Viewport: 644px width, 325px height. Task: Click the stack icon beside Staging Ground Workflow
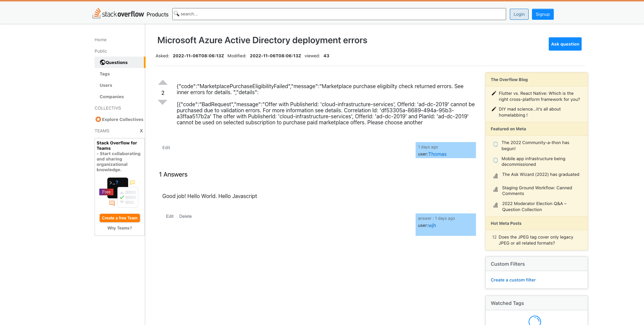[496, 189]
